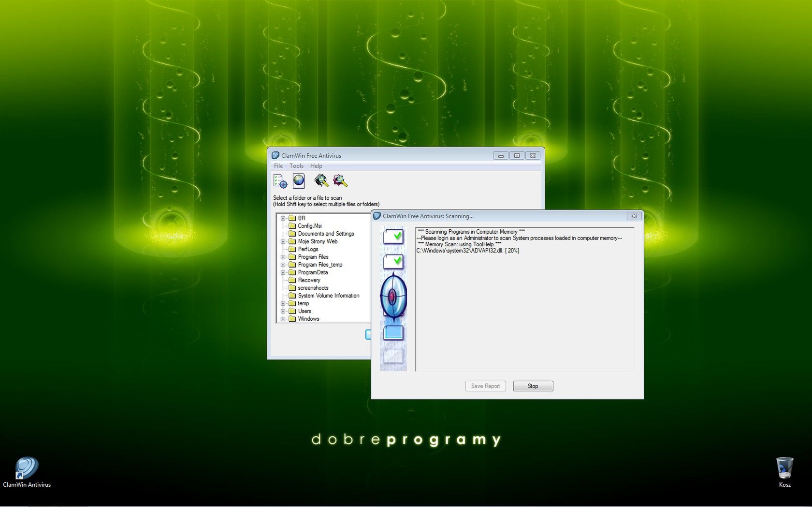Expand the BR folder node
812x507 pixels.
[x=283, y=218]
